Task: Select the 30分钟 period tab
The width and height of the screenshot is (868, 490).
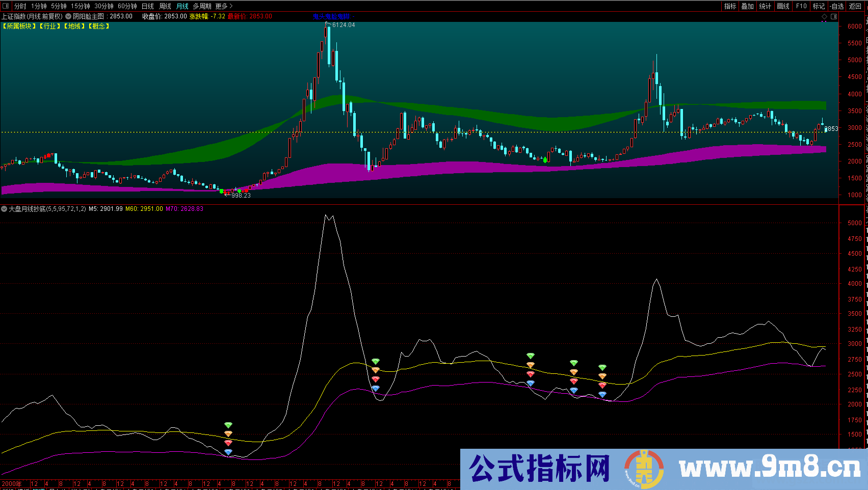Action: 104,6
